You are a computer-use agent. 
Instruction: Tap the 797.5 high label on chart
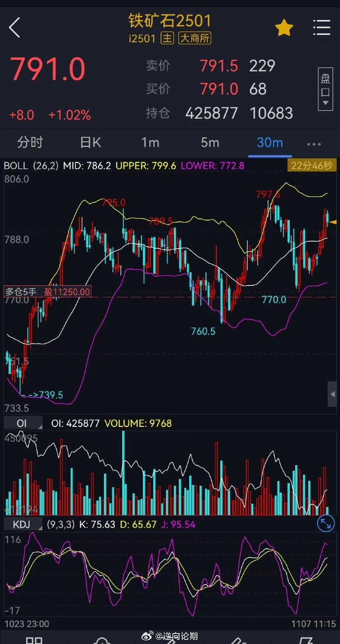pyautogui.click(x=268, y=195)
